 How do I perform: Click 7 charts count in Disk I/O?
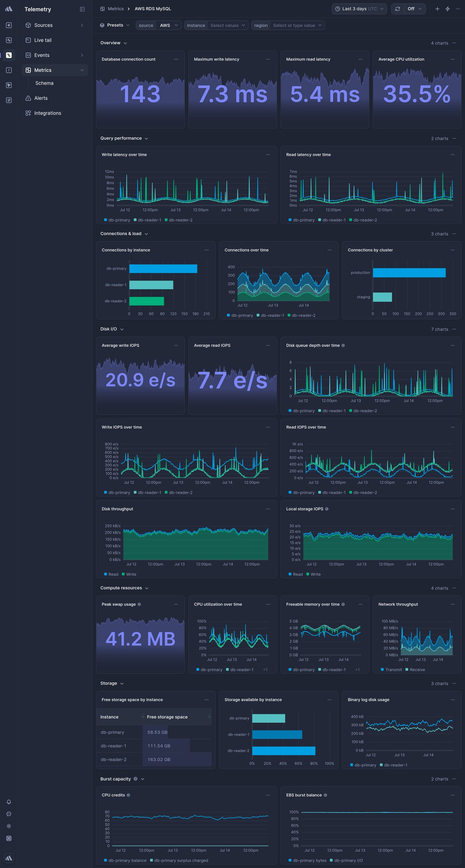click(x=440, y=330)
